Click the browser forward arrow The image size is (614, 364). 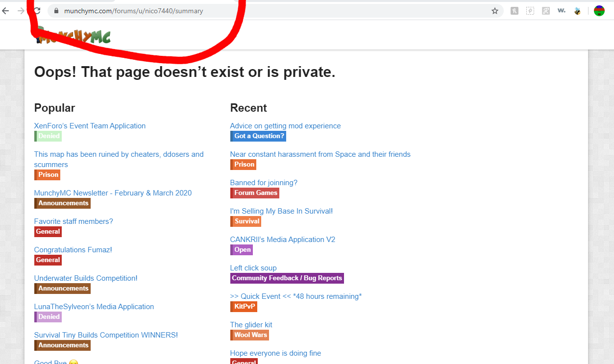click(x=21, y=11)
